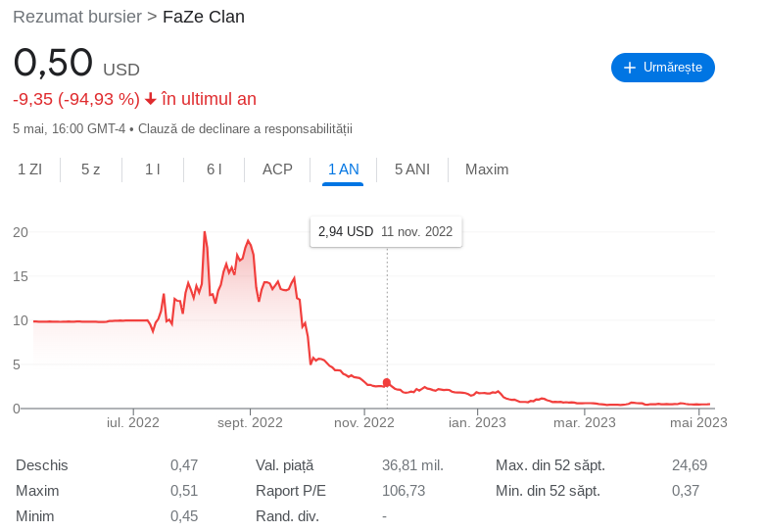
Task: Open the ACP year-to-date tab
Action: pyautogui.click(x=277, y=169)
